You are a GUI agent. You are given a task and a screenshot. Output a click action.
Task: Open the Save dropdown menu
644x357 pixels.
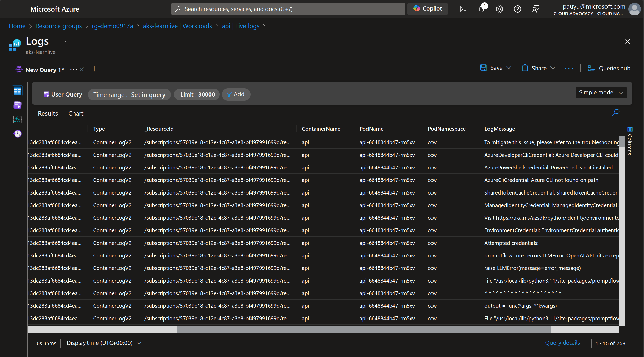[x=508, y=68]
